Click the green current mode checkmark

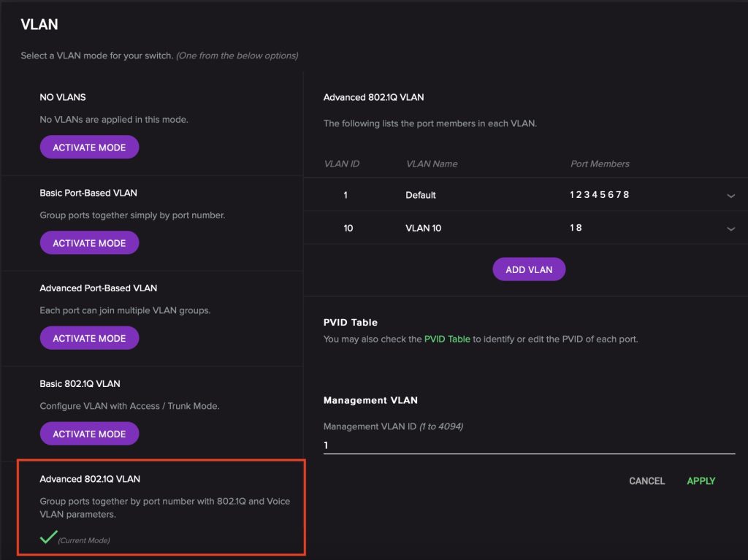[x=49, y=538]
